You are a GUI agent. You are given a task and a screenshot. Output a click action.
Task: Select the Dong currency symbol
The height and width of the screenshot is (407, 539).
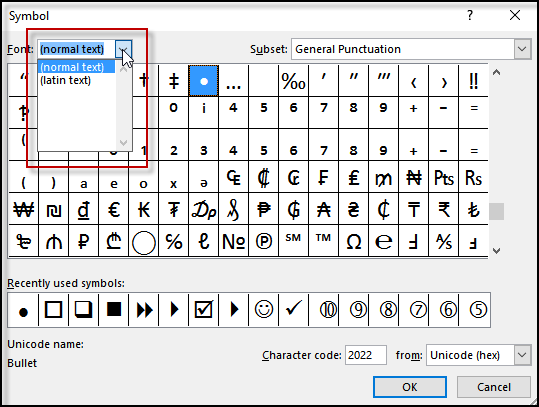point(84,209)
